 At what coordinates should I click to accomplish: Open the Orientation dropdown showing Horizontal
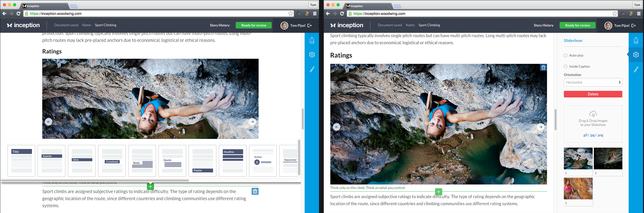pos(593,82)
